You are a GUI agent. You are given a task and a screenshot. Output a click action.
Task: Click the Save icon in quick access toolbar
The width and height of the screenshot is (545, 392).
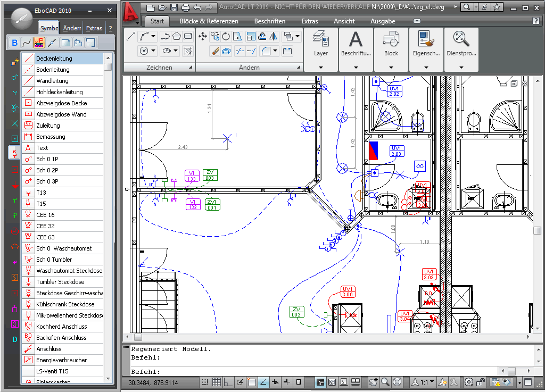click(x=174, y=7)
